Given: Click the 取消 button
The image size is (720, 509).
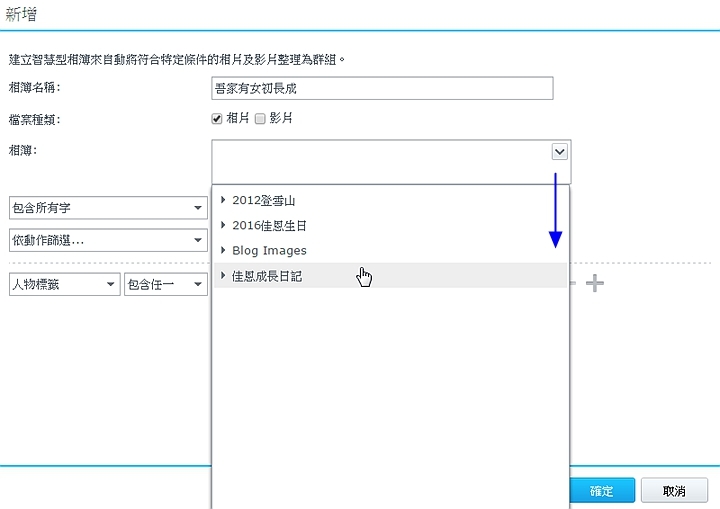Looking at the screenshot, I should 674,491.
